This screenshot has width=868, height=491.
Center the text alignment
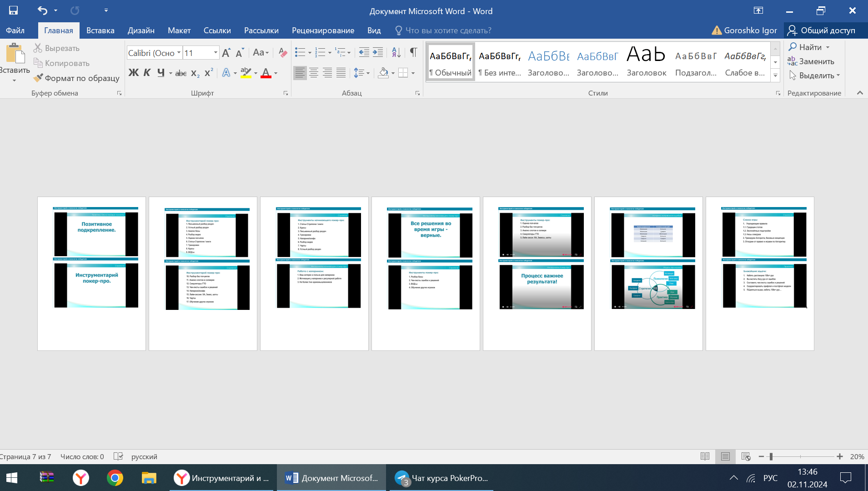tap(314, 73)
